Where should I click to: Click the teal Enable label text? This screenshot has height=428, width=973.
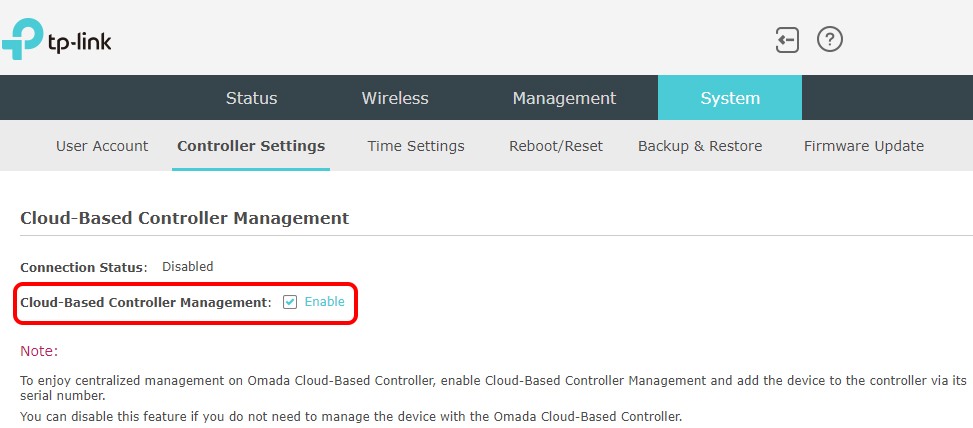coord(325,301)
